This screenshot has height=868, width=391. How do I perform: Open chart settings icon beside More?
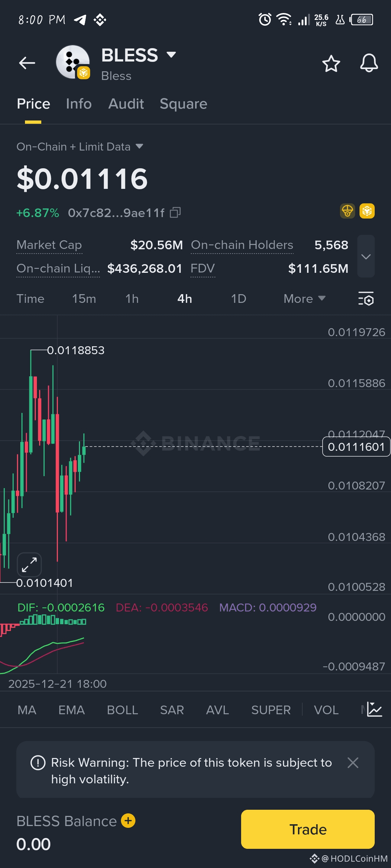tap(366, 298)
